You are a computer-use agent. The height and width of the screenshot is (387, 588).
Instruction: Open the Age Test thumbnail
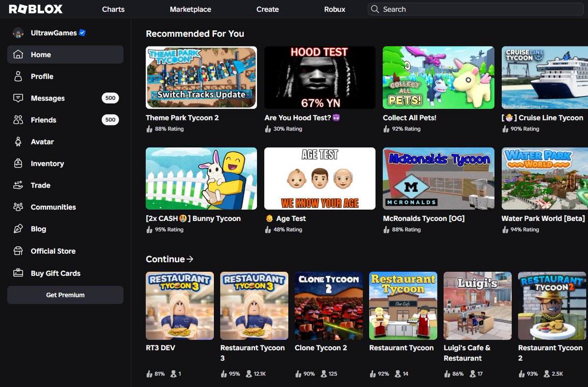[x=320, y=178]
